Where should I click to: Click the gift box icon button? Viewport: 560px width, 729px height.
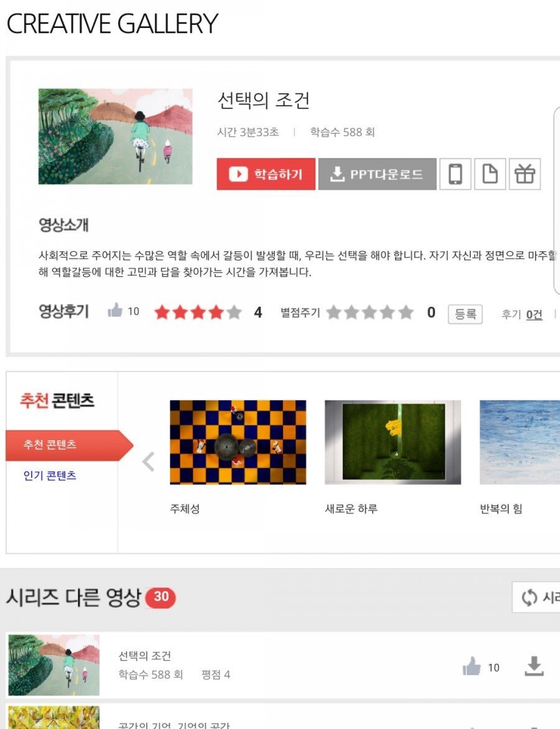pos(525,174)
